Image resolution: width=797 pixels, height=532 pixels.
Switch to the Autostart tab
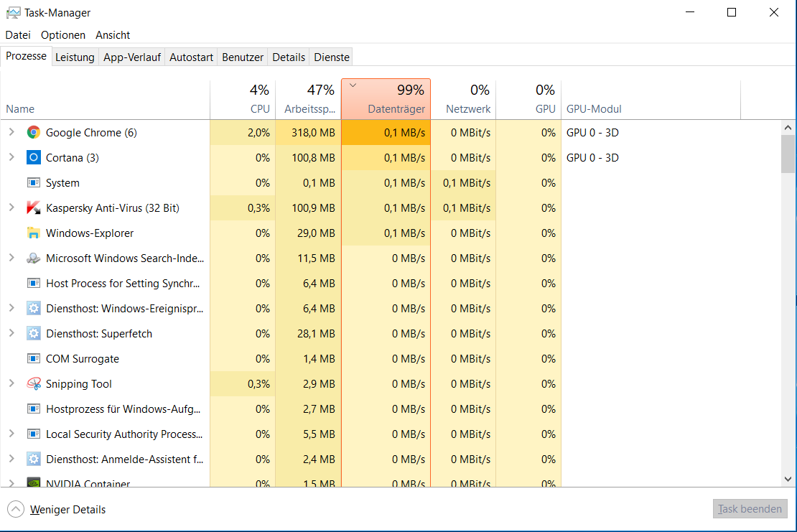coord(191,57)
